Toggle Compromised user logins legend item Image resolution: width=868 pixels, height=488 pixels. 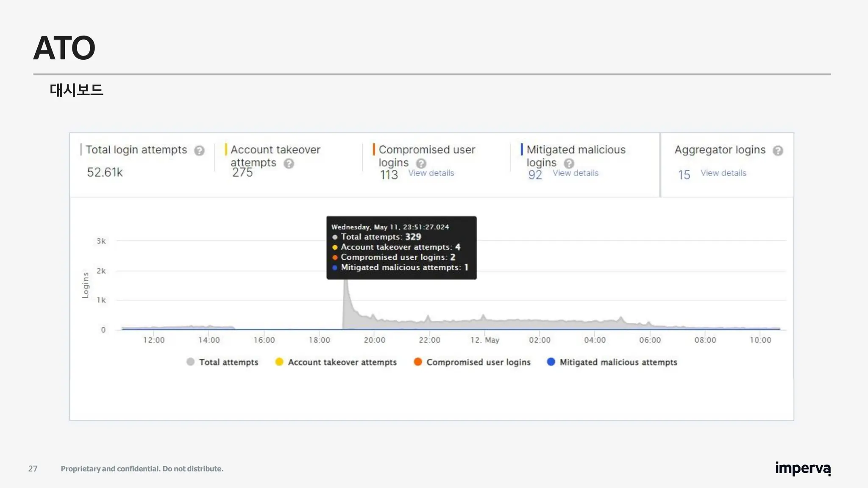478,362
